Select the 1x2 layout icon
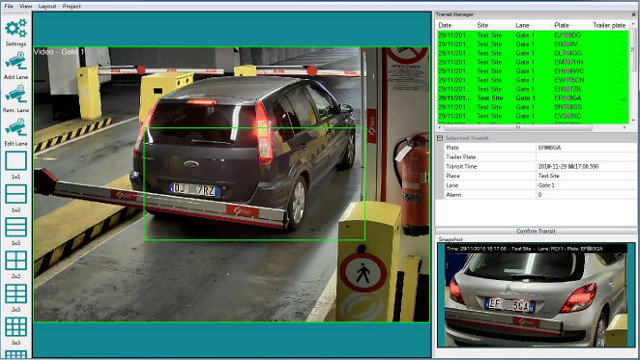640x360 pixels. click(16, 194)
